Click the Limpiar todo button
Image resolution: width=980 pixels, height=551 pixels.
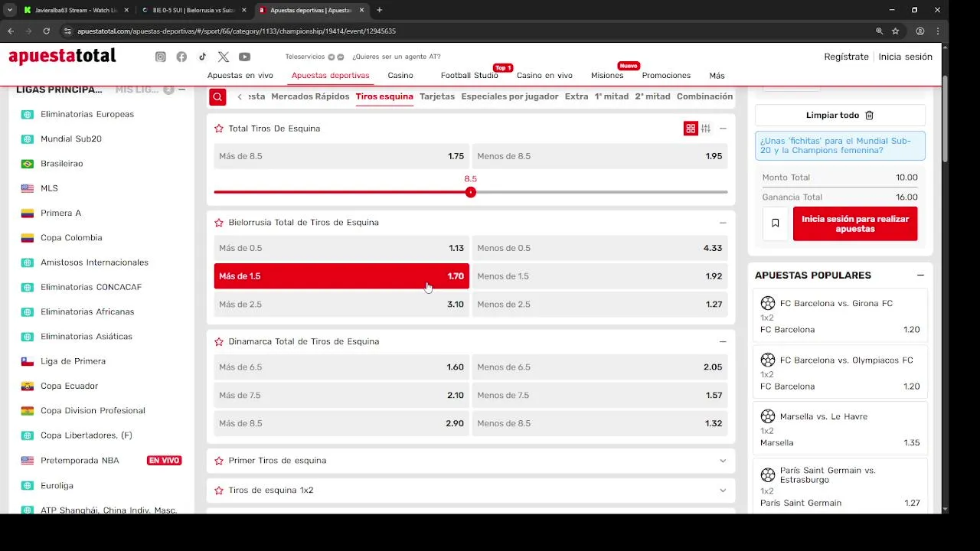(840, 115)
